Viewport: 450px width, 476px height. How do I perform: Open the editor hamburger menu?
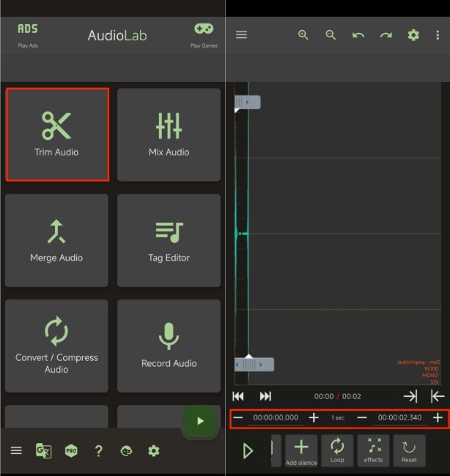click(241, 35)
